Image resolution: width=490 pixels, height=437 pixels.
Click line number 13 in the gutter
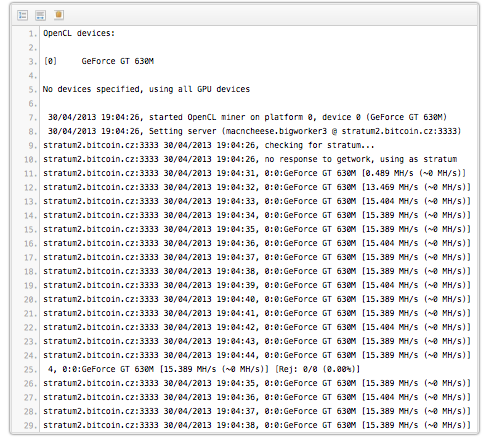[31, 202]
